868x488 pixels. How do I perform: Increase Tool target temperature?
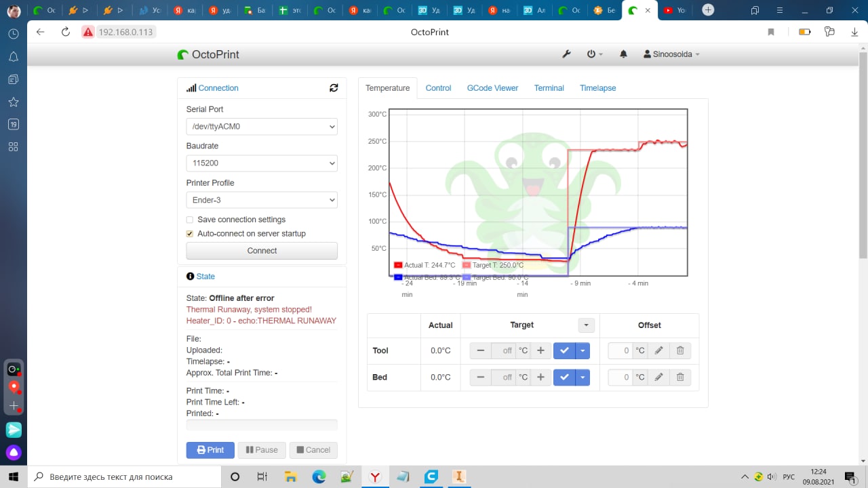tap(540, 350)
